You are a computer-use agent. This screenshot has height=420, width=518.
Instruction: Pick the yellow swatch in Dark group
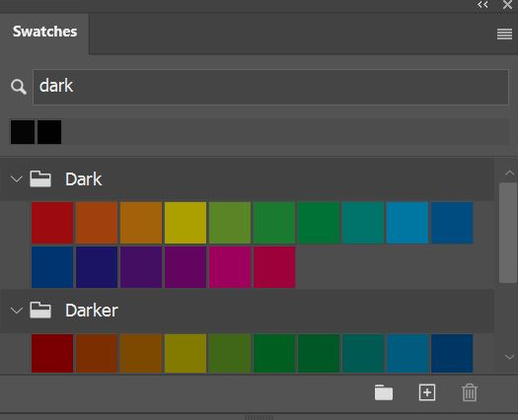coord(185,223)
